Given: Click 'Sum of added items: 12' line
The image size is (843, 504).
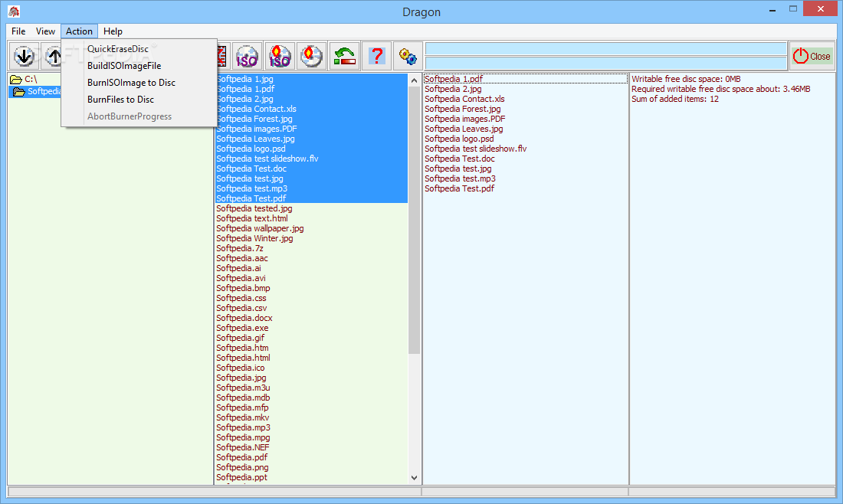Looking at the screenshot, I should click(675, 99).
